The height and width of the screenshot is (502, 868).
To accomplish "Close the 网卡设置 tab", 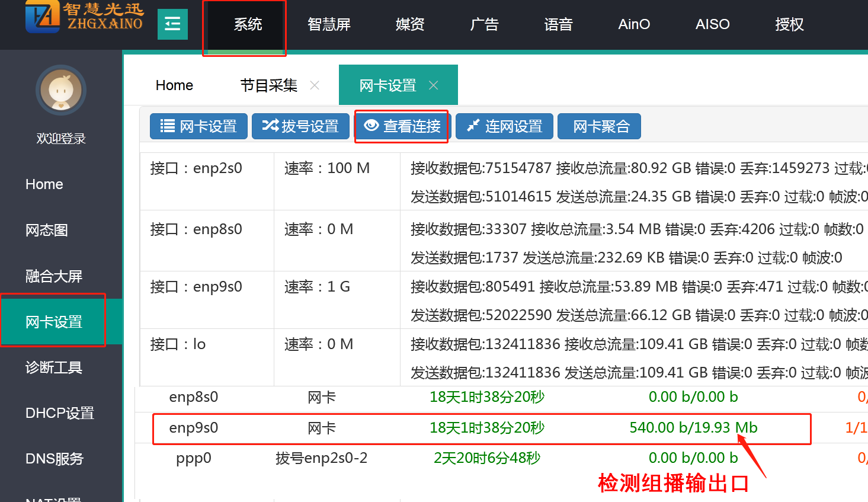I will [x=434, y=85].
